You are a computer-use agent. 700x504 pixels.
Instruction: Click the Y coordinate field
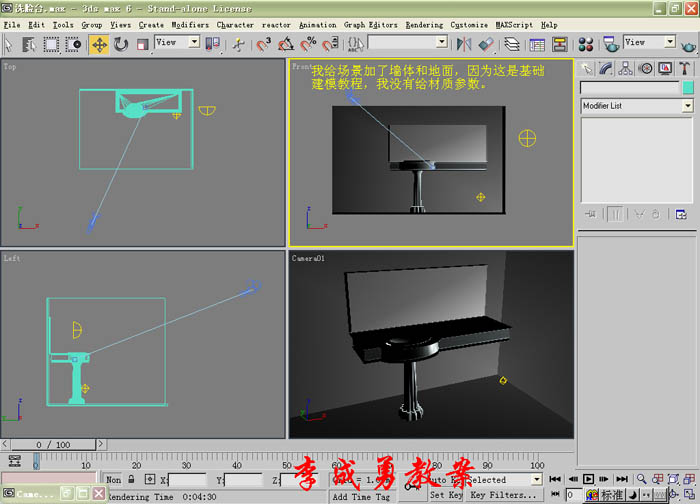point(243,480)
